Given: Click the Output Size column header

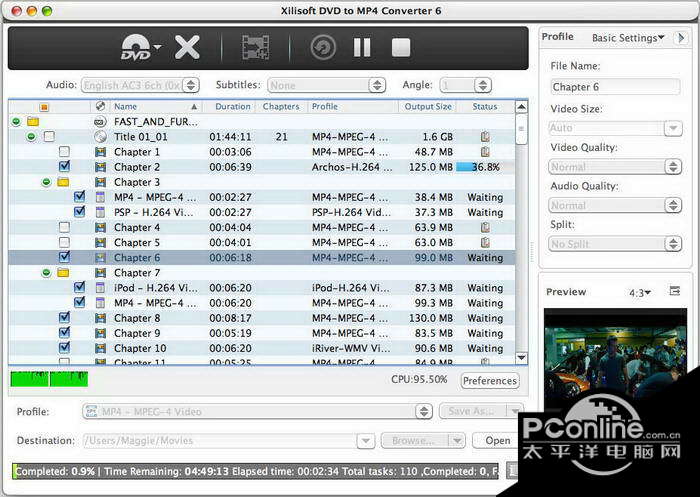Looking at the screenshot, I should 428,106.
